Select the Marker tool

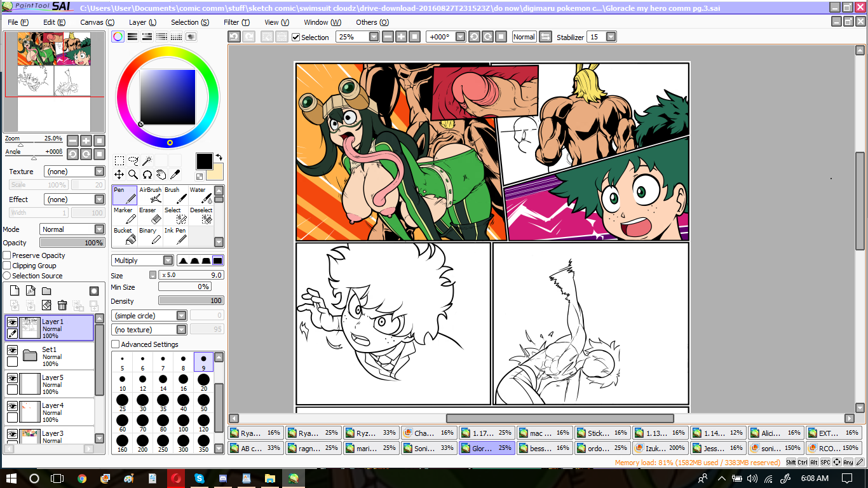125,215
